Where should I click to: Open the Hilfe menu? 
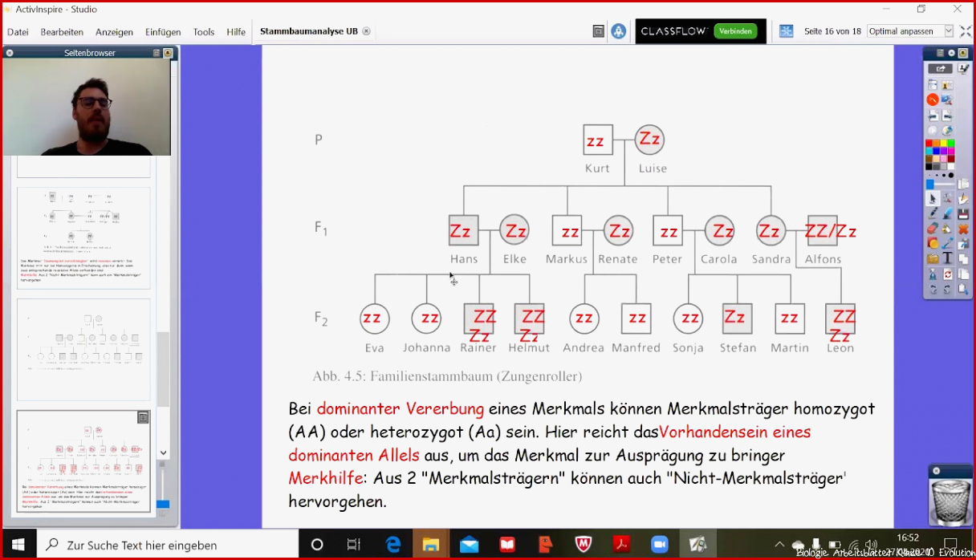pos(236,32)
